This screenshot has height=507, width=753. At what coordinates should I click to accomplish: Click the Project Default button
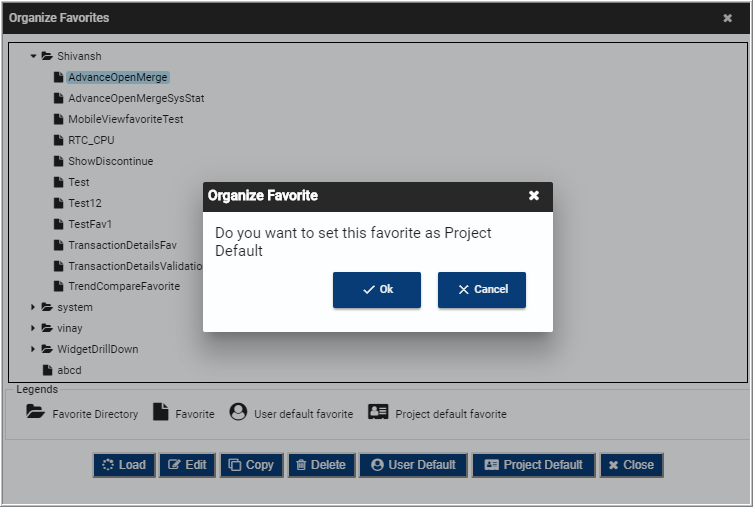tap(534, 465)
